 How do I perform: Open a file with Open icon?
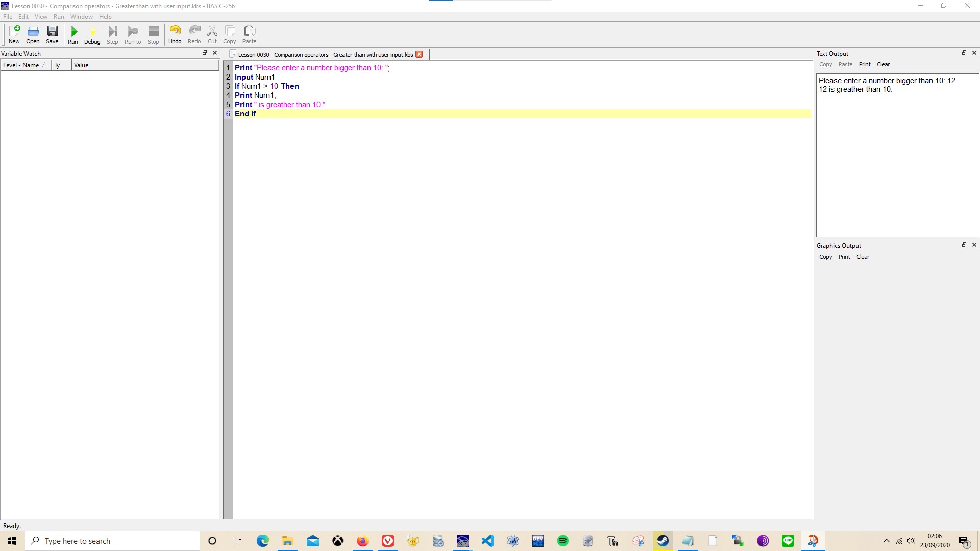(33, 35)
